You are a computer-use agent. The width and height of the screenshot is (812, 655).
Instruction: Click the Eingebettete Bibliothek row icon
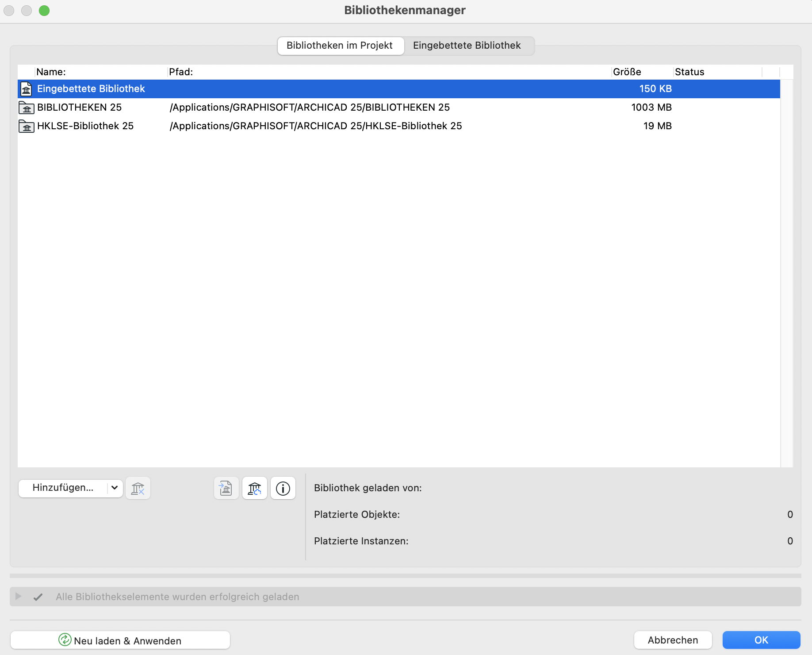(x=27, y=89)
